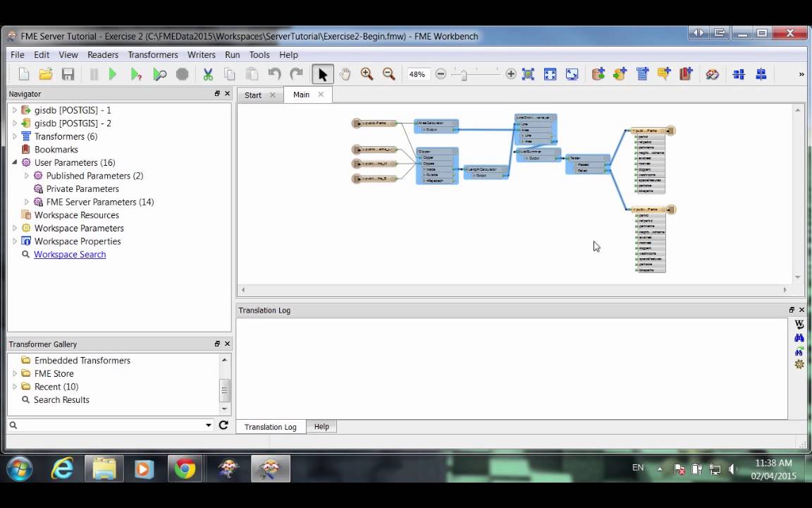The height and width of the screenshot is (508, 812).
Task: Expand Recent (10) gallery folder
Action: click(15, 387)
